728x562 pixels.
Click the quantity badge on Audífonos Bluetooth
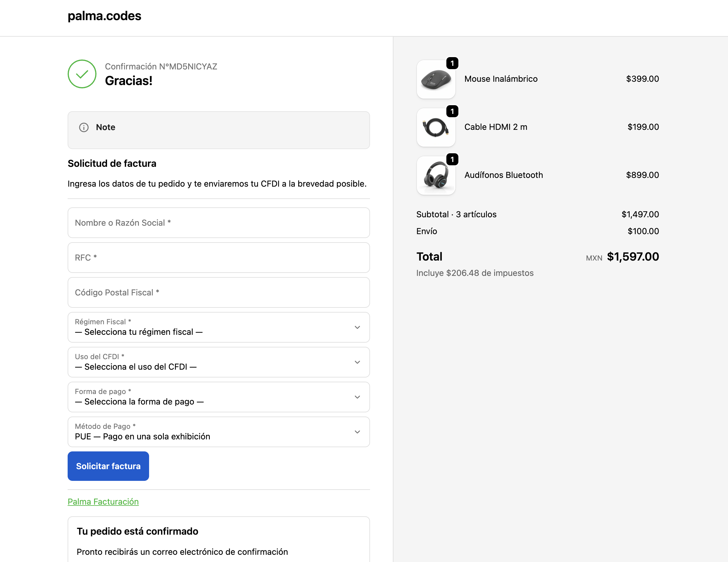tap(452, 159)
